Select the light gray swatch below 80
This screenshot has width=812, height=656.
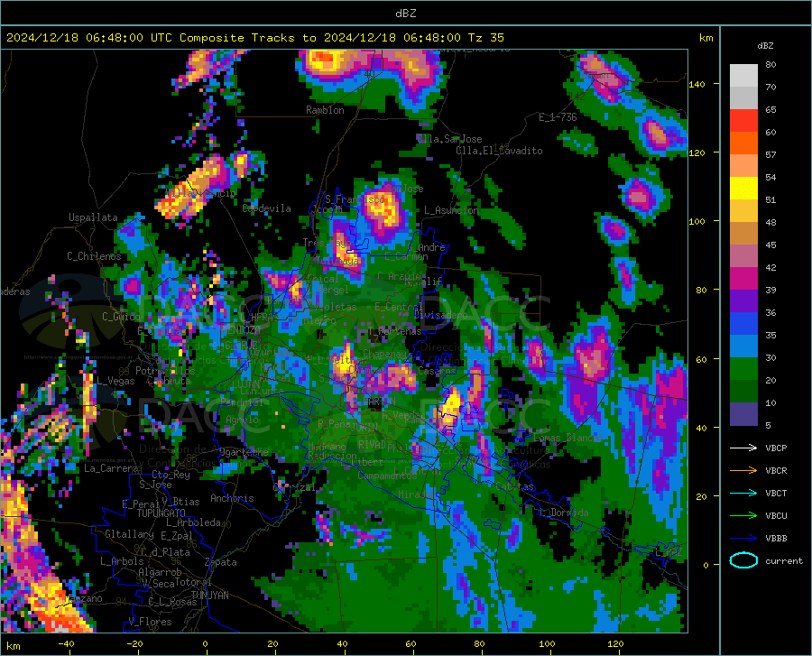click(x=743, y=76)
